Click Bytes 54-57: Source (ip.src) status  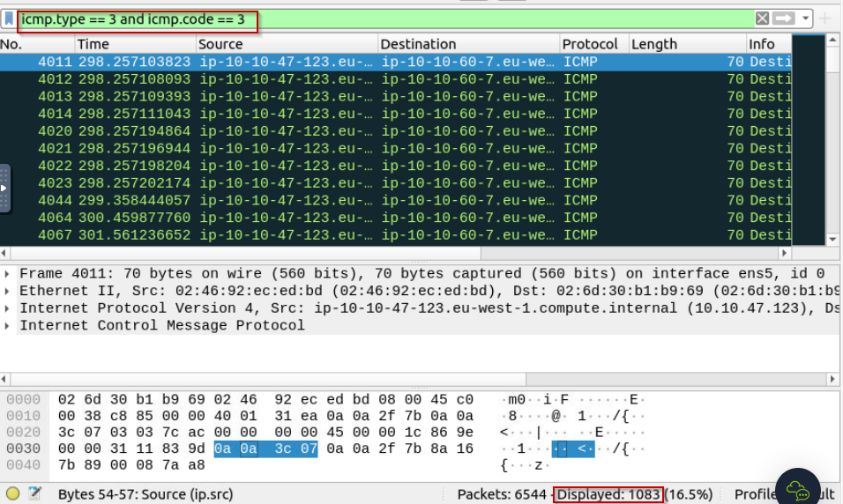point(145,494)
